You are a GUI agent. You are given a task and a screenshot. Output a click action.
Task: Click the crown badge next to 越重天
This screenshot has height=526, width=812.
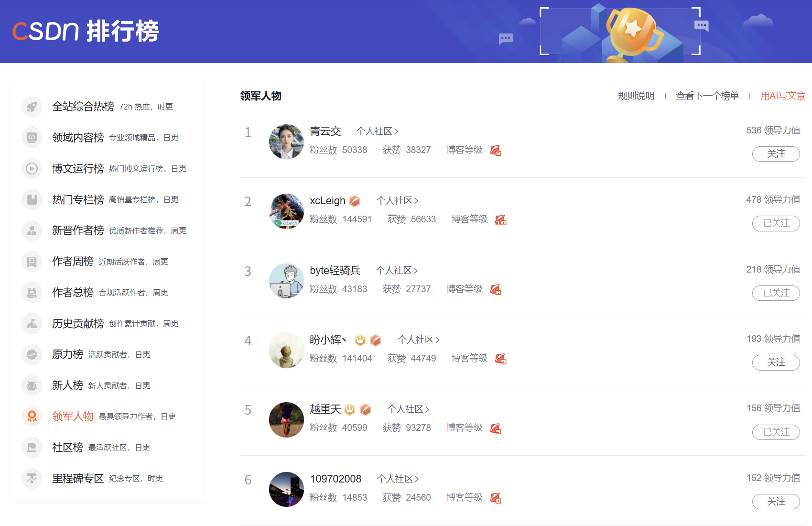point(350,409)
